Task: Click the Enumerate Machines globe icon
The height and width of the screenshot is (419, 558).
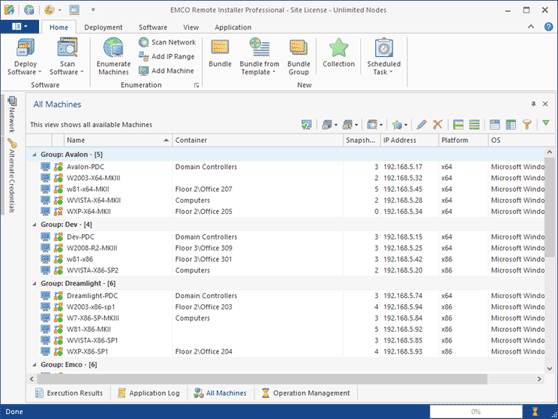Action: point(114,47)
